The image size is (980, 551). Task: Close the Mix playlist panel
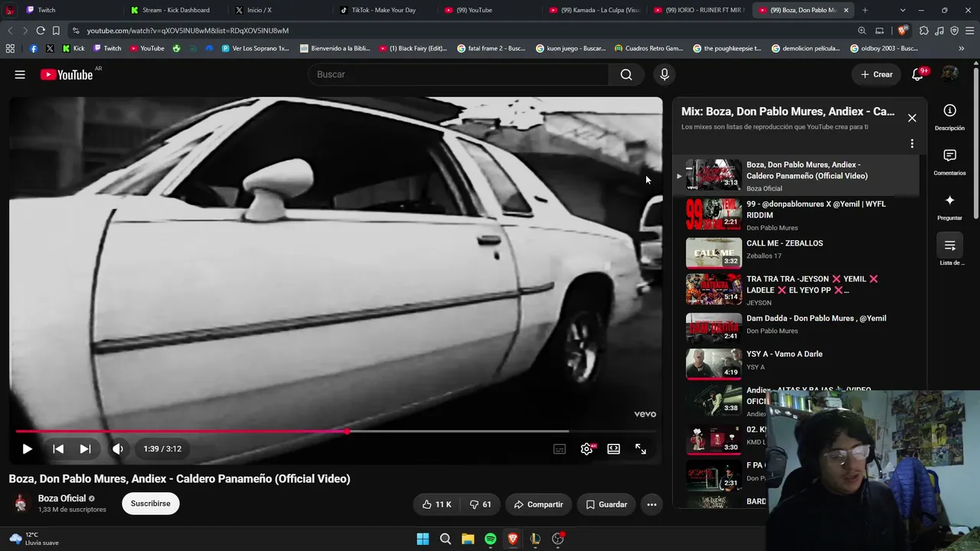pyautogui.click(x=912, y=118)
